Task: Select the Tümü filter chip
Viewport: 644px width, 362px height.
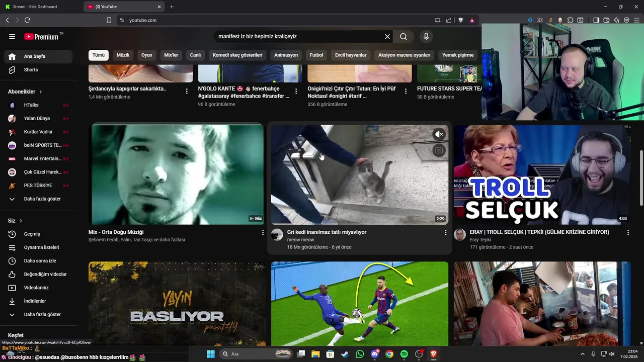Action: pyautogui.click(x=99, y=55)
